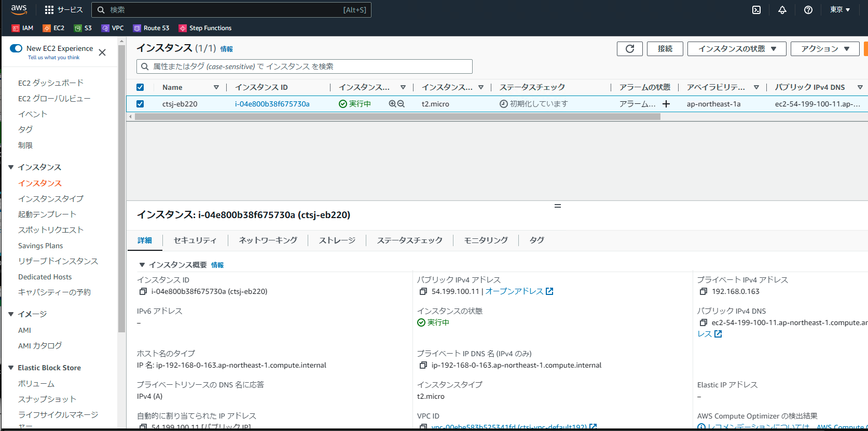Open the help question mark icon
The image size is (868, 431).
(808, 10)
